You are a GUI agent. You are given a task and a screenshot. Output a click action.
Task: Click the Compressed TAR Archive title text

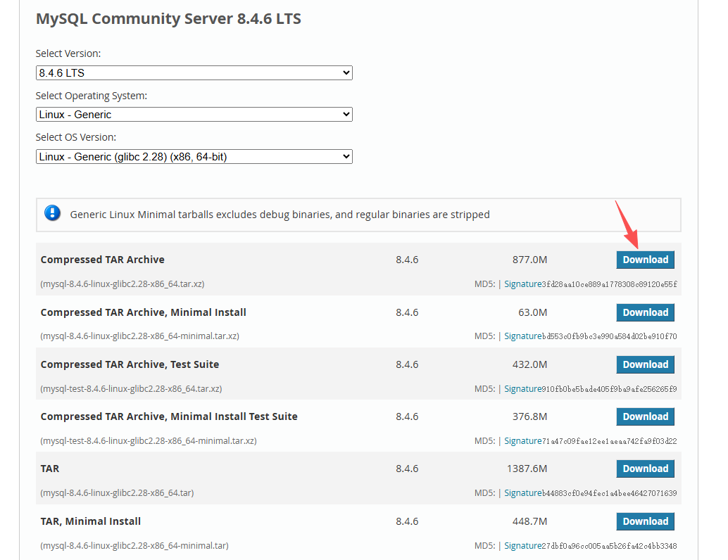103,260
